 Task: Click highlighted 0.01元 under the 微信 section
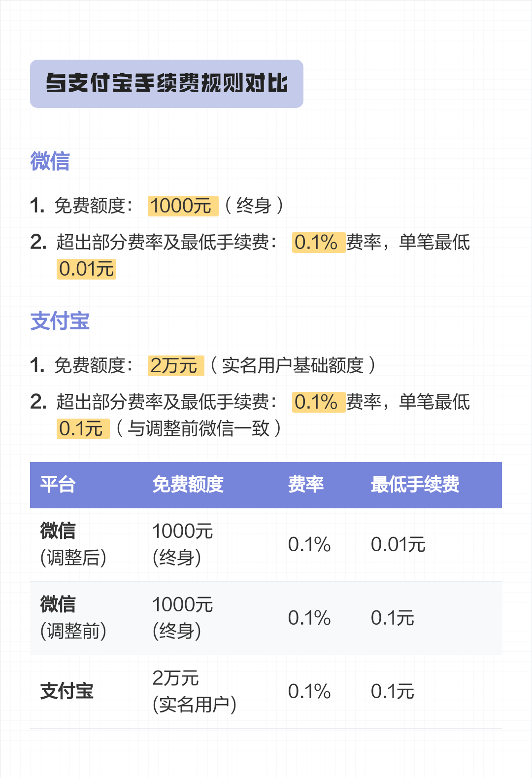click(86, 269)
